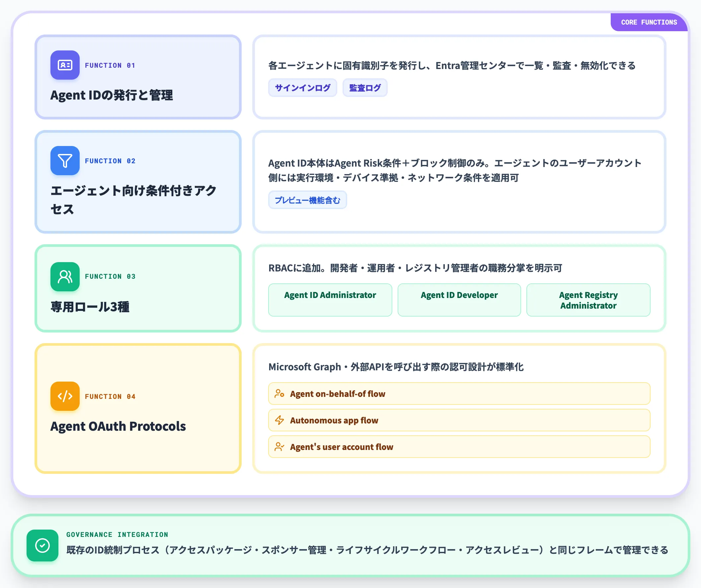Click the green checkmark circle icon
This screenshot has width=701, height=588.
click(42, 545)
